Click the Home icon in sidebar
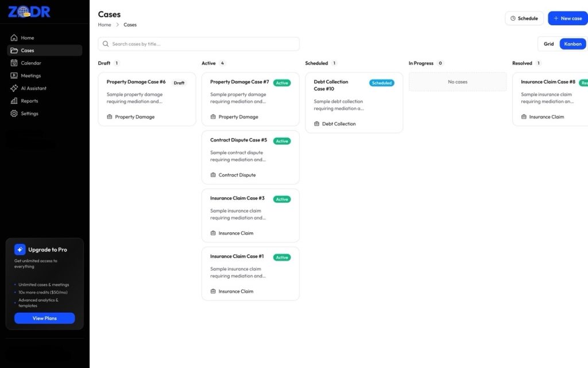Screen dimensions: 588x368 click(14, 38)
